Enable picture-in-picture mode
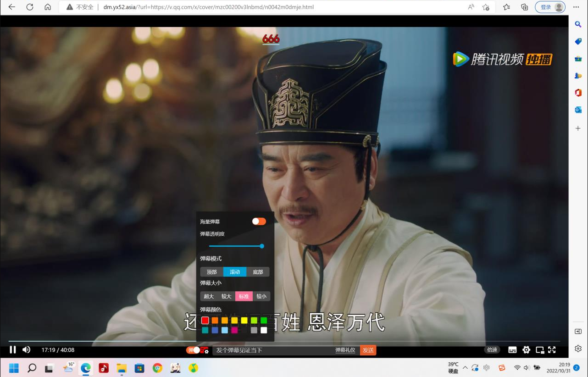Viewport: 588px width, 377px height. click(x=540, y=350)
